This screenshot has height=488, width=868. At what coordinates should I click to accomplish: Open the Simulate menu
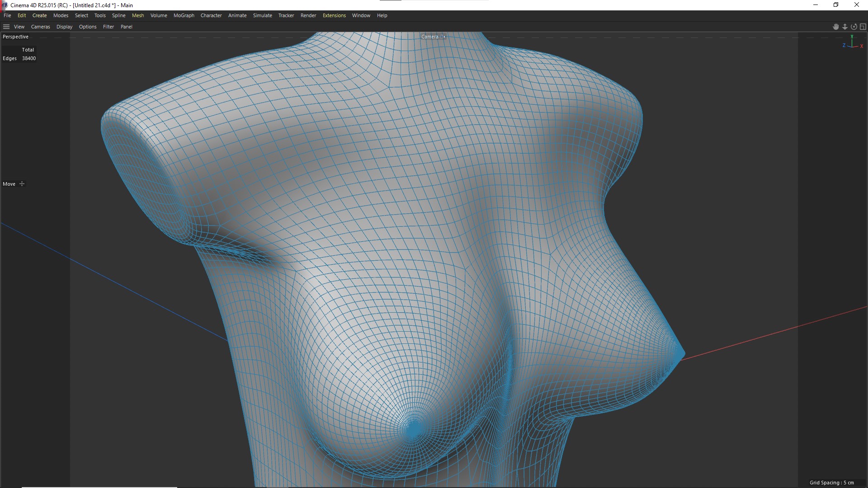(x=262, y=15)
